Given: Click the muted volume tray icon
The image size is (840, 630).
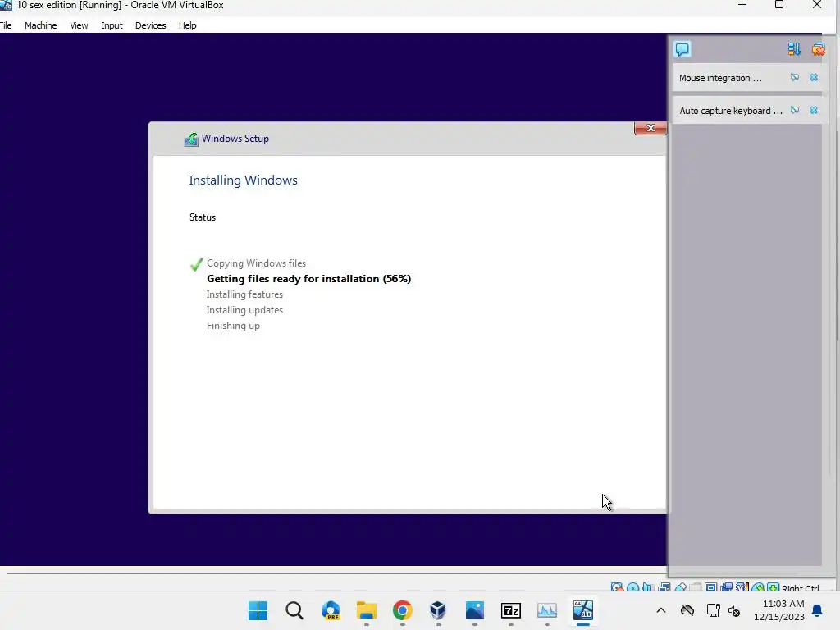Looking at the screenshot, I should click(734, 610).
